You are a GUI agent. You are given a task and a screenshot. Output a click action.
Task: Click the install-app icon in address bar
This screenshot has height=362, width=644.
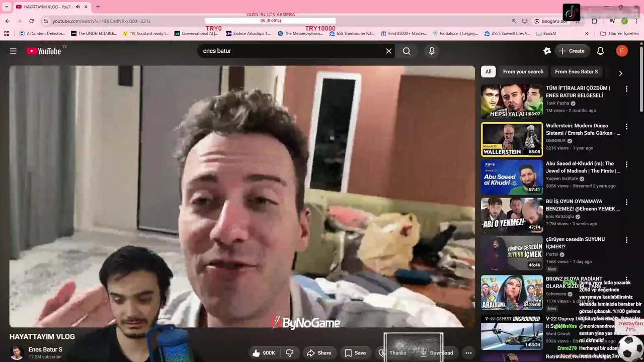[525, 21]
